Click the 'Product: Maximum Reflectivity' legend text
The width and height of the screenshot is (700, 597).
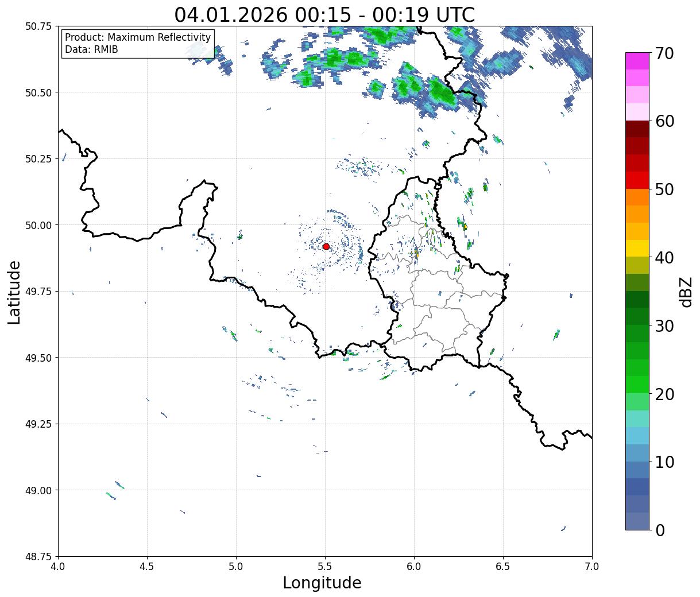click(138, 37)
